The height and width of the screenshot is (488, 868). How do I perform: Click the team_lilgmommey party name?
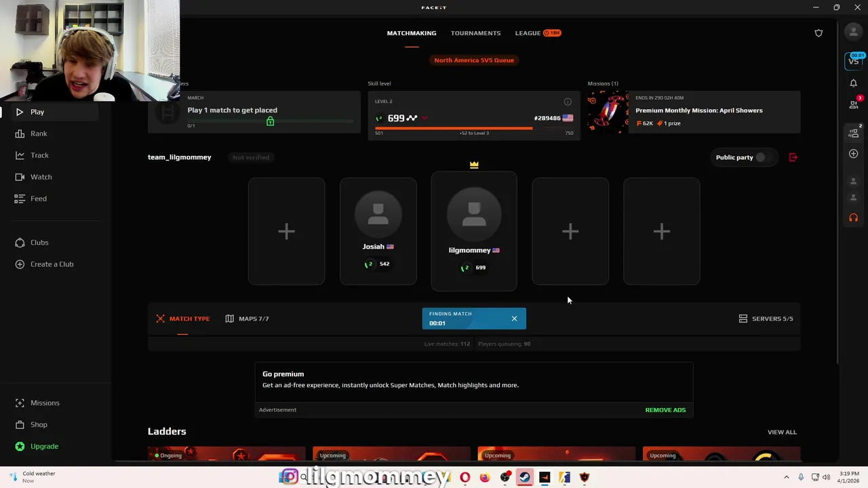tap(179, 157)
